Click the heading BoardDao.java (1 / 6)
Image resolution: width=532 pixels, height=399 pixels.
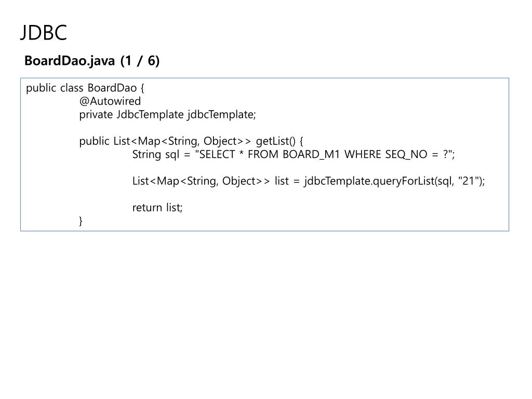tap(92, 61)
